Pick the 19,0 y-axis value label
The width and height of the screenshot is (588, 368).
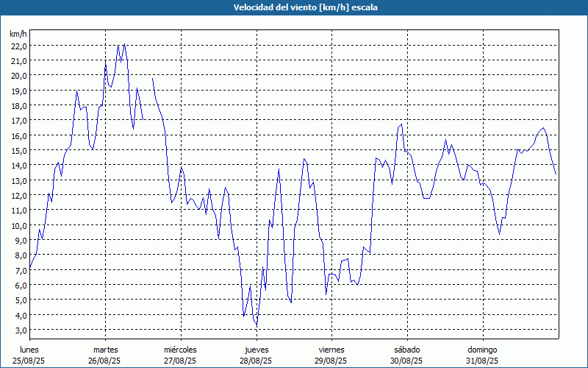tap(18, 91)
